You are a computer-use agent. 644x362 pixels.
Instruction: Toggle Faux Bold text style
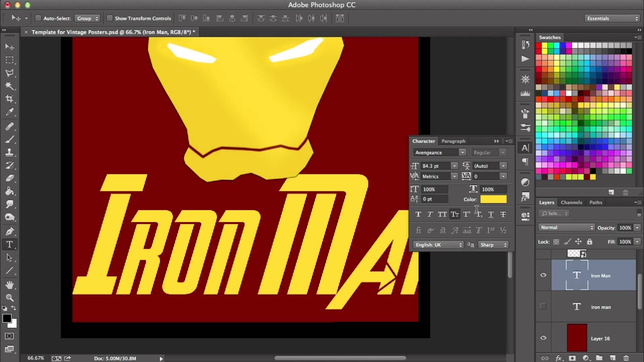click(x=418, y=214)
